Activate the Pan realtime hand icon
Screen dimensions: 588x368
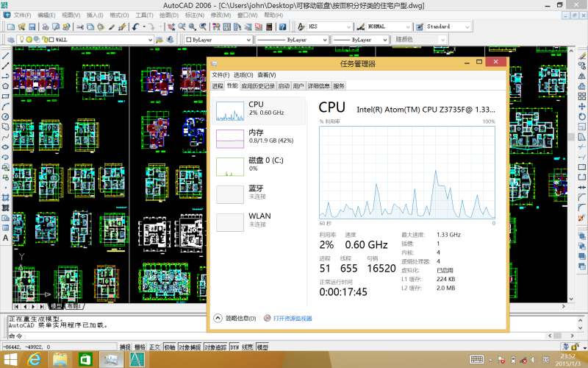pyautogui.click(x=171, y=26)
